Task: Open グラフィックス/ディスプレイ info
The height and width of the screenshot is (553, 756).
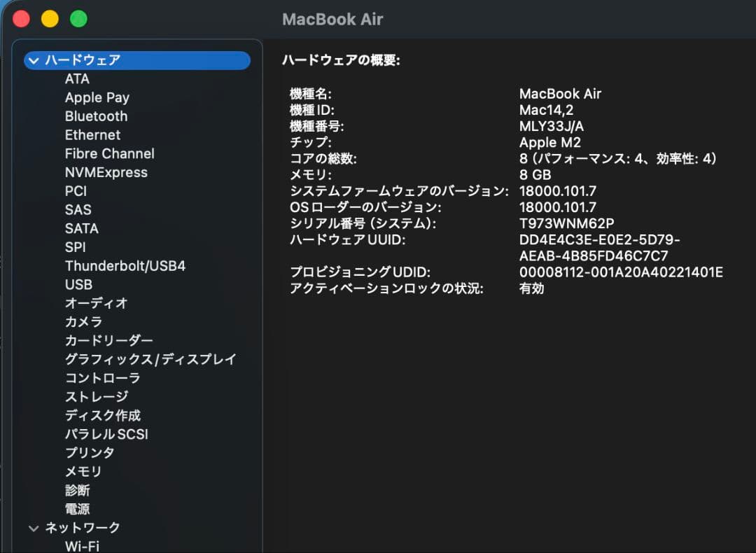Action: click(x=151, y=360)
